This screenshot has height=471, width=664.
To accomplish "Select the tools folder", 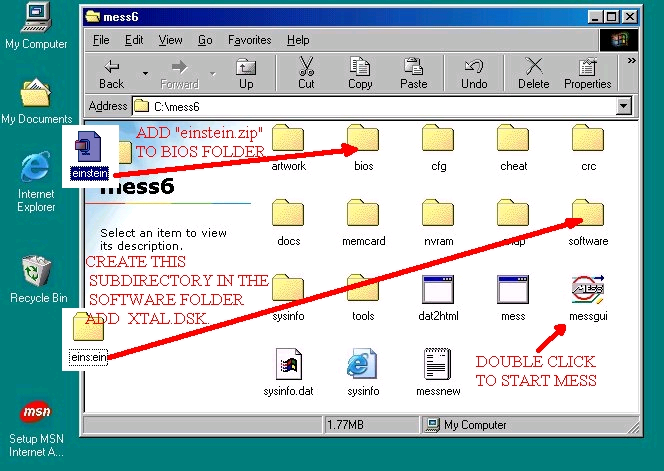I will click(363, 298).
